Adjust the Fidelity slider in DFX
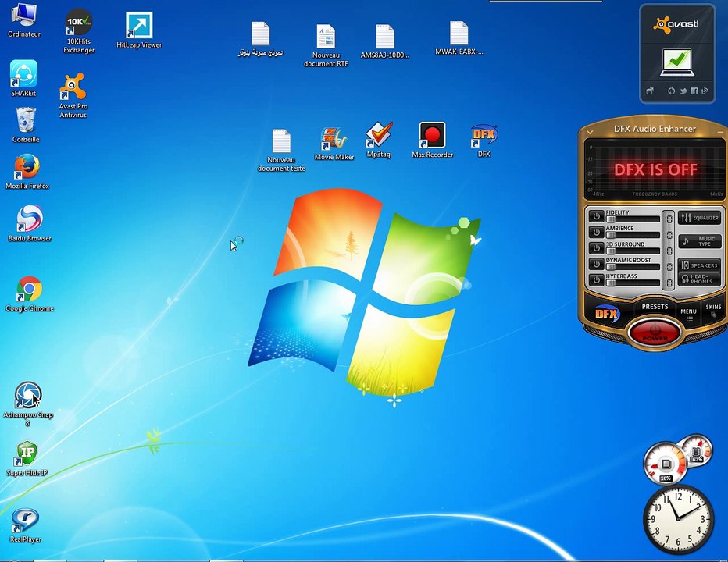The height and width of the screenshot is (562, 728). point(633,219)
